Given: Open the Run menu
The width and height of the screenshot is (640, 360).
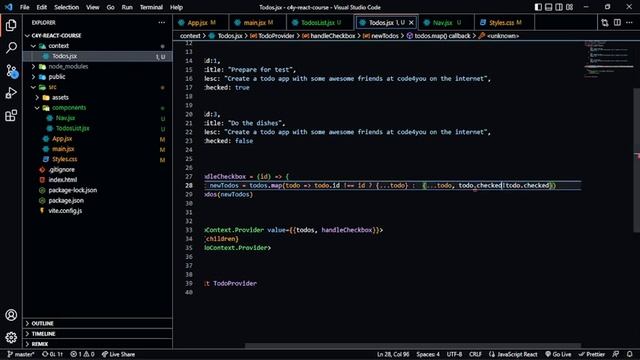Looking at the screenshot, I should point(127,7).
